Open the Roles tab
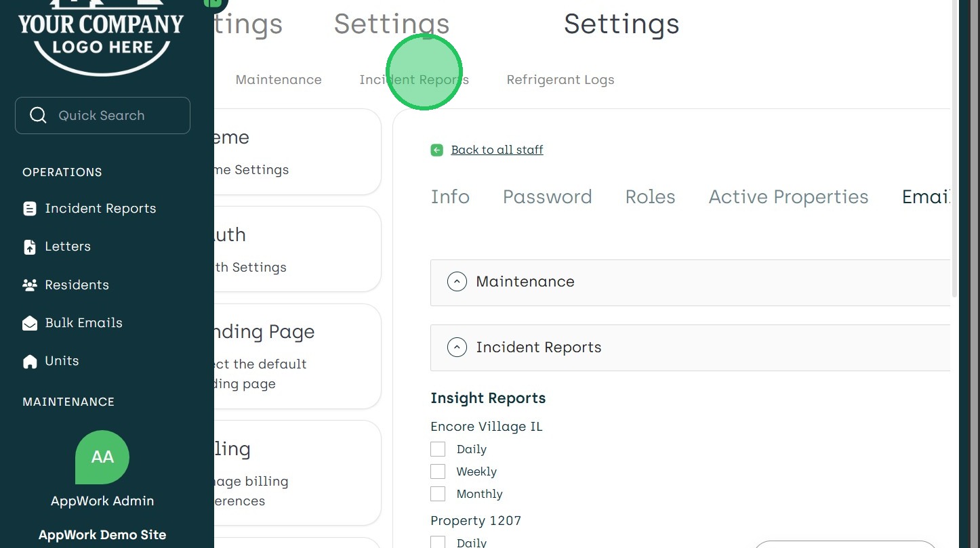 pyautogui.click(x=650, y=197)
